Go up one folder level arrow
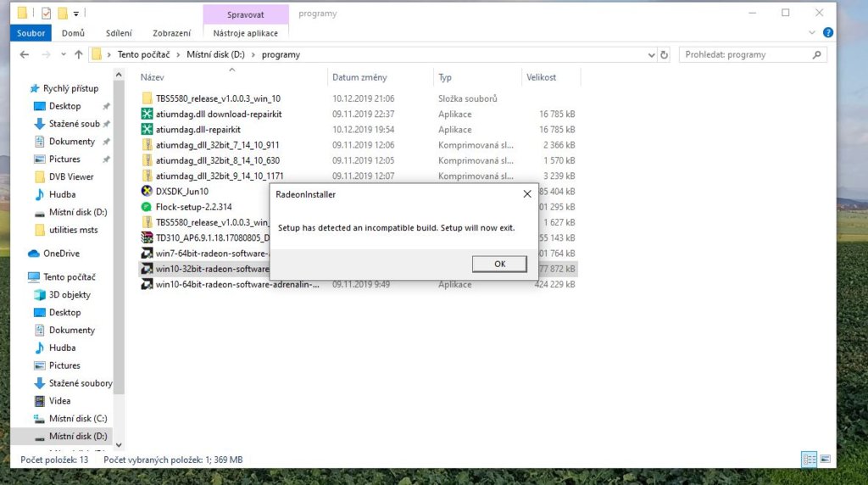 pyautogui.click(x=79, y=54)
